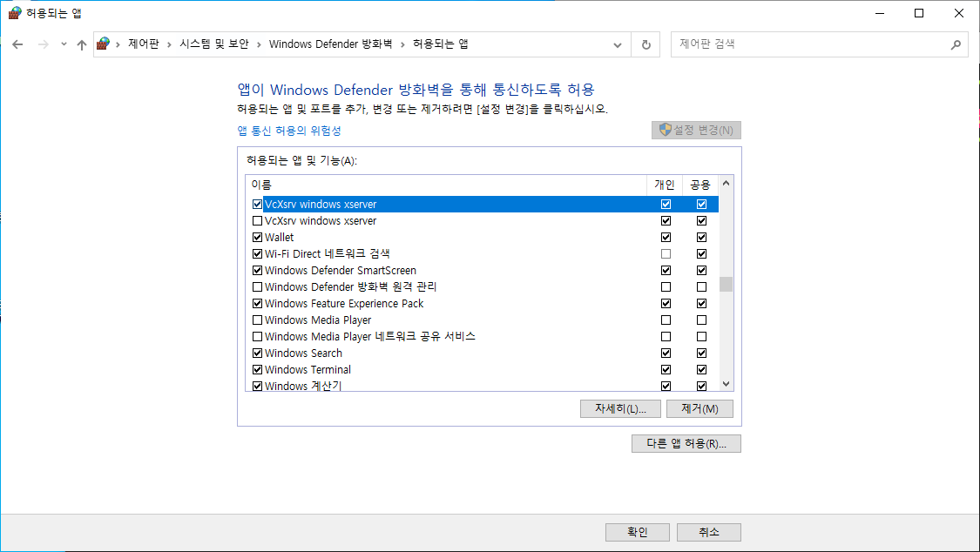Toggle 공용 for highlighted VcXsrv windows xserver
The width and height of the screenshot is (980, 552).
[x=701, y=205]
